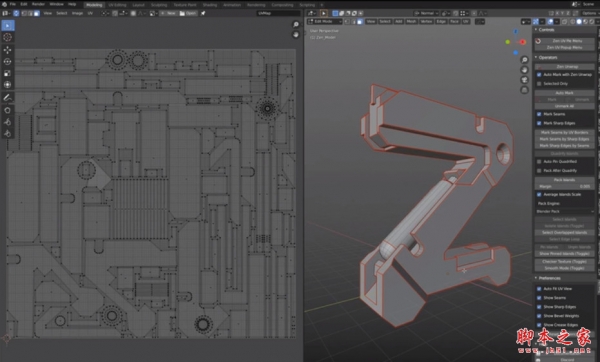The image size is (600, 362).
Task: Toggle the Show Seams checkbox
Action: pyautogui.click(x=539, y=298)
